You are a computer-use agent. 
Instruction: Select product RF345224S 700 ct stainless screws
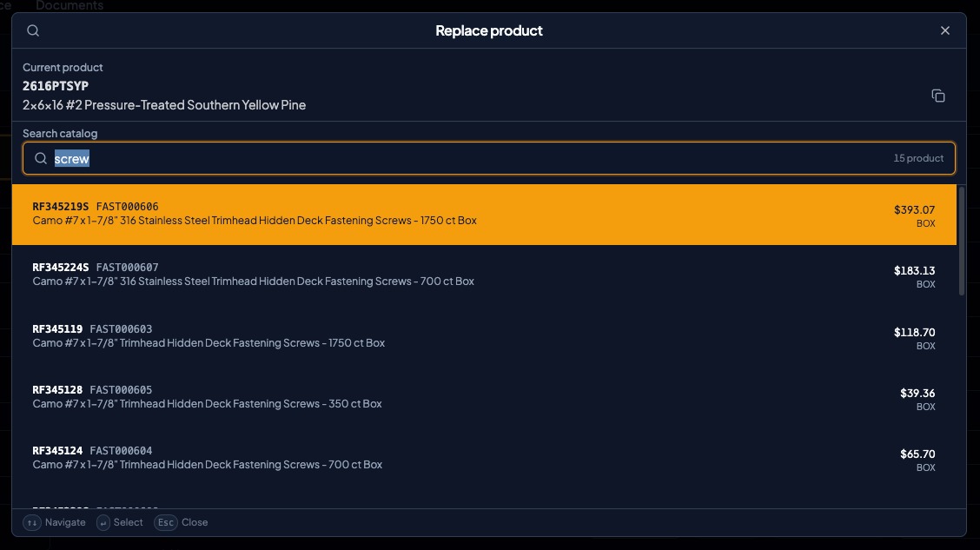[484, 275]
